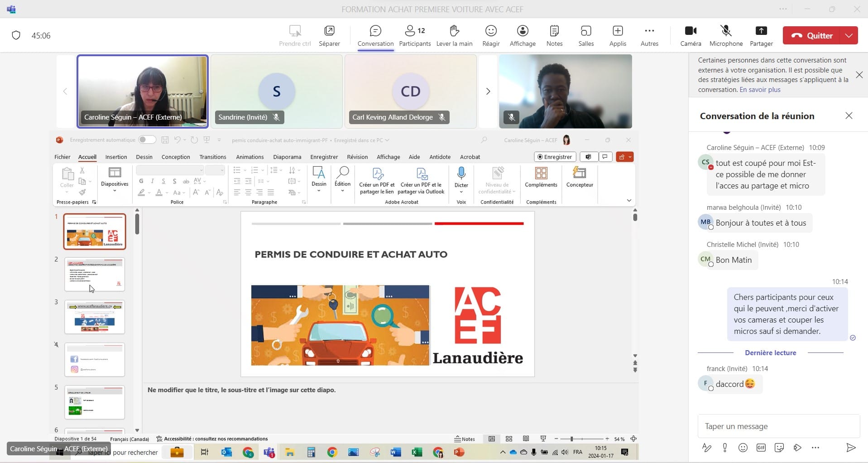Follow the En savoir plus link
This screenshot has height=463, width=868.
(x=760, y=90)
